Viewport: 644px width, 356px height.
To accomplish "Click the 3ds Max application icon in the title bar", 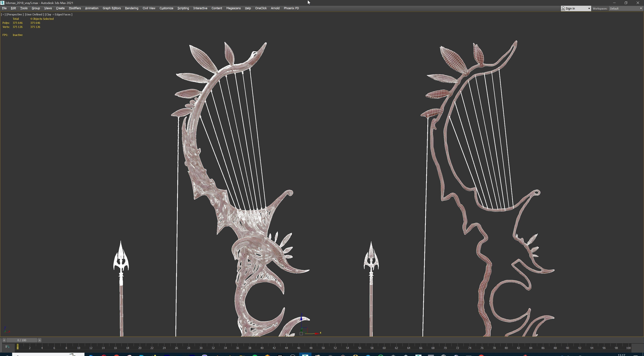I will 2,3.
